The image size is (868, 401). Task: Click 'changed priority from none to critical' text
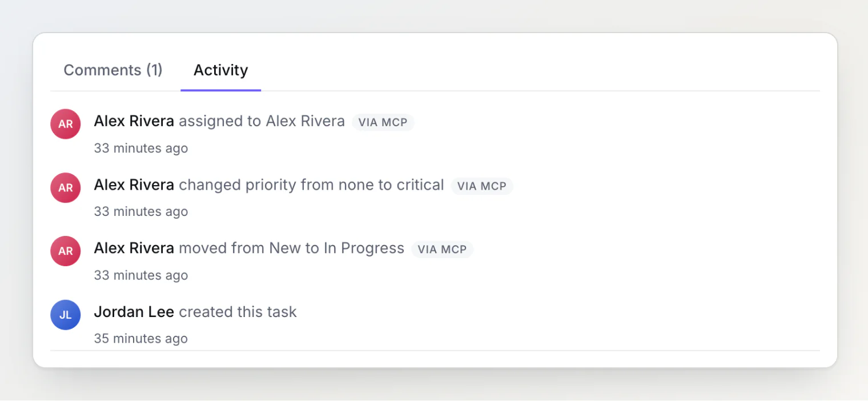tap(312, 185)
